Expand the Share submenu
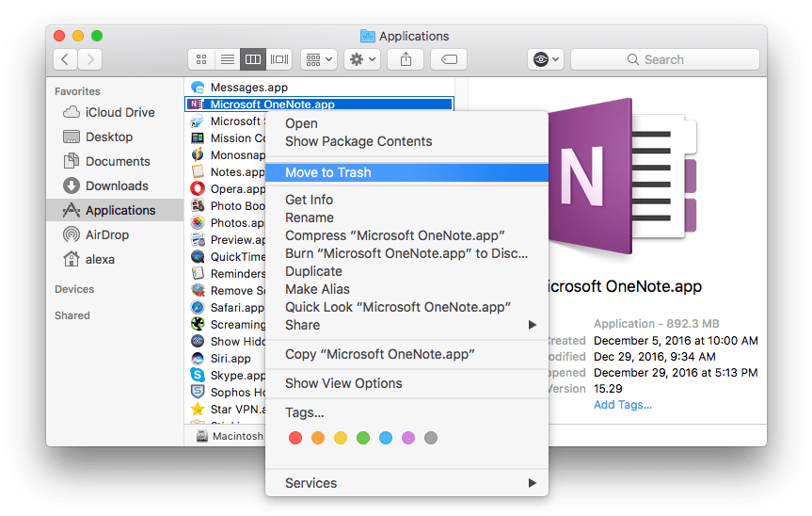 click(406, 325)
